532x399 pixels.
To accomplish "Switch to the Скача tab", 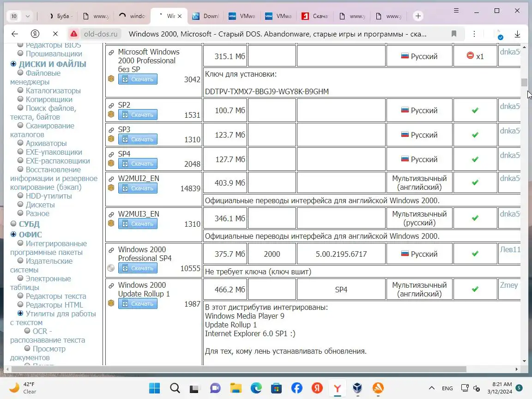I will point(315,16).
